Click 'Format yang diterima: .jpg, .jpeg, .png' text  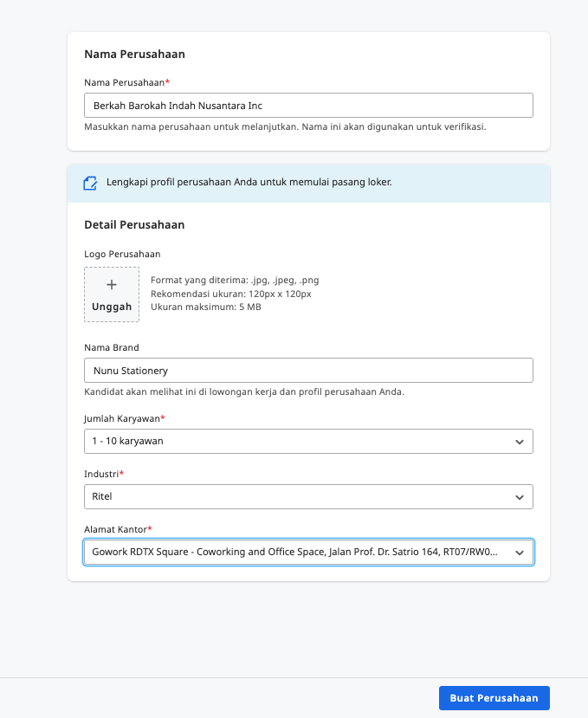[x=235, y=281]
